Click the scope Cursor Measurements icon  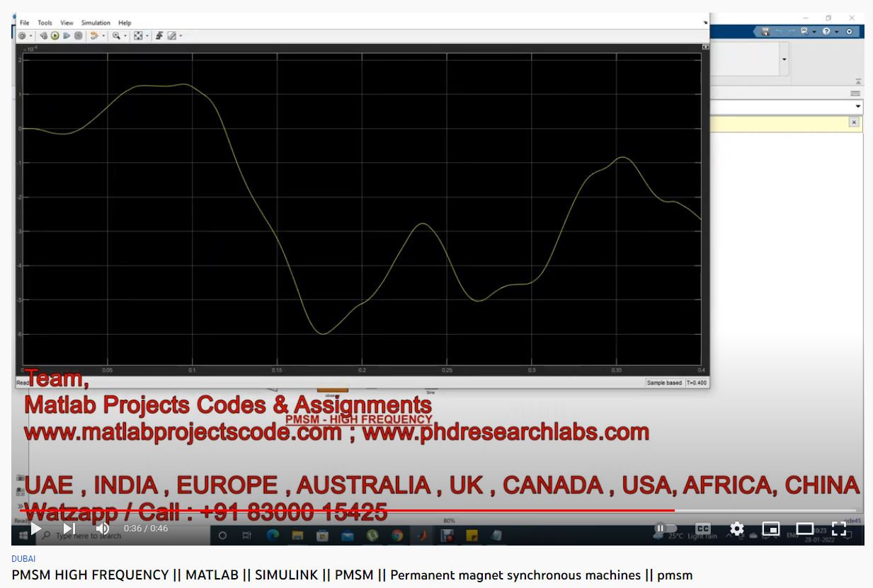pos(171,35)
